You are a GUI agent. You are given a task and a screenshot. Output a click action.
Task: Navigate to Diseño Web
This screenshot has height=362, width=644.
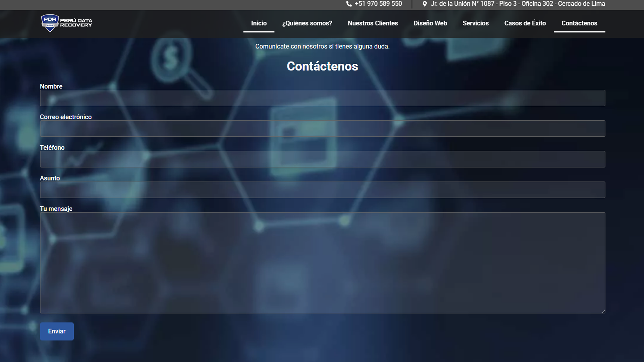pos(430,23)
